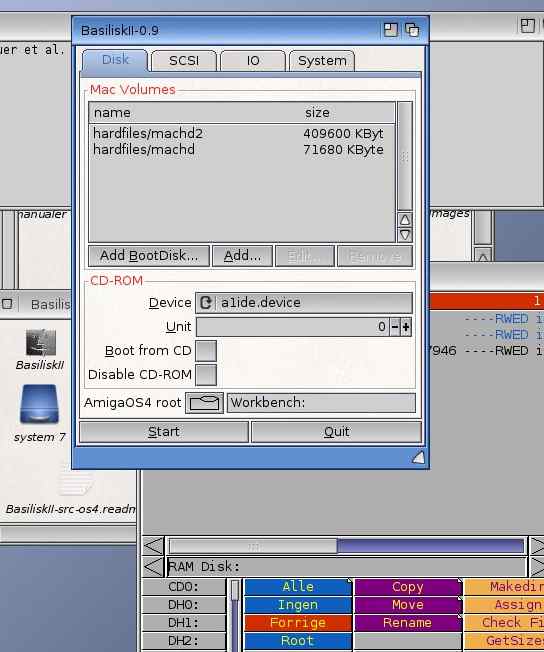The width and height of the screenshot is (544, 652).
Task: Click the horizontal scrollbar thumb in file manager
Action: pos(253,546)
